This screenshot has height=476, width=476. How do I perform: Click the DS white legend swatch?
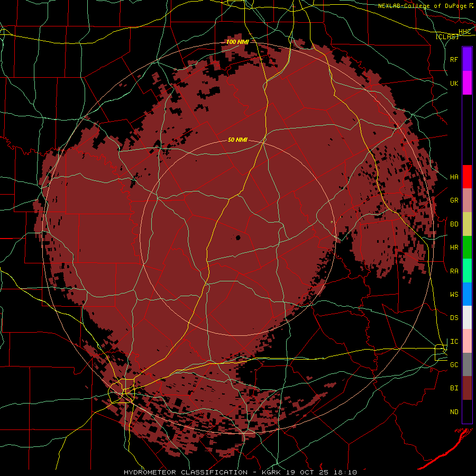tap(467, 317)
